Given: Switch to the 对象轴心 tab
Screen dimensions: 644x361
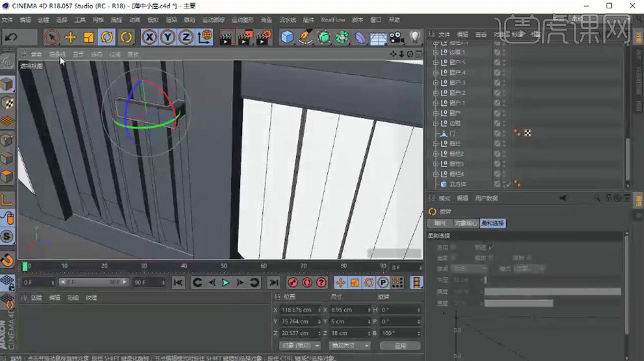Looking at the screenshot, I should click(x=465, y=223).
